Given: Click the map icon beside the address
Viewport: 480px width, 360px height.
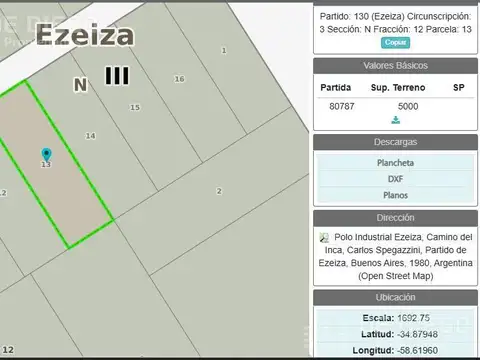Looking at the screenshot, I should click(324, 238).
